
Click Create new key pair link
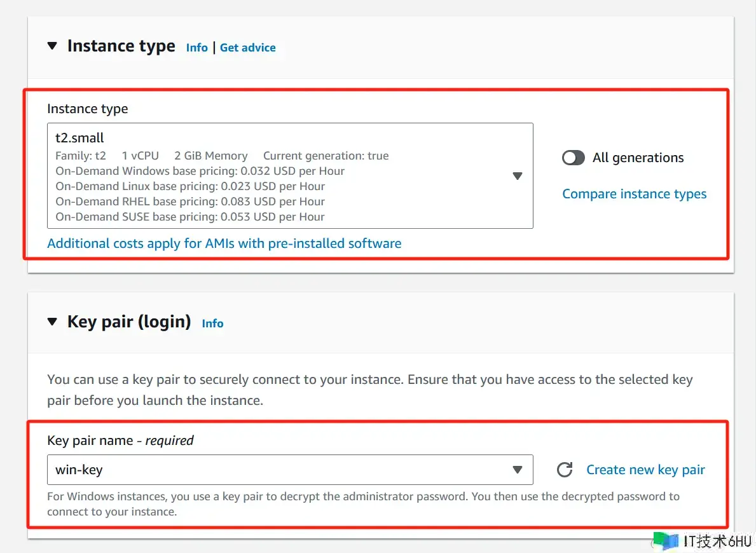(645, 470)
